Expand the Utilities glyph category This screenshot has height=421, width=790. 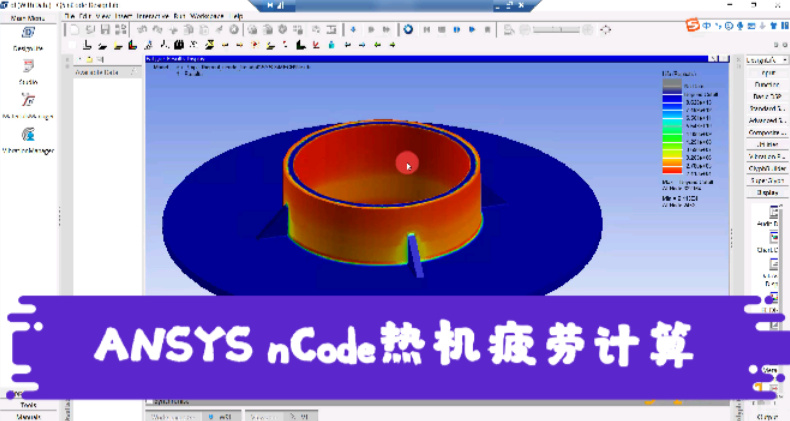pyautogui.click(x=767, y=145)
